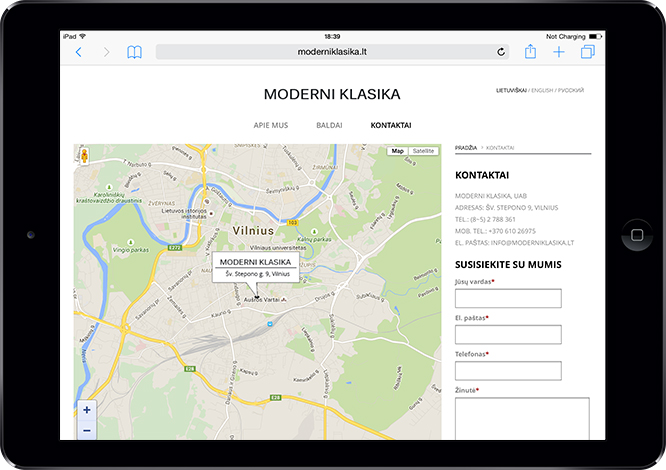Click the Lietuvos istorijos institutas map label
The height and width of the screenshot is (470, 666).
coord(184,214)
